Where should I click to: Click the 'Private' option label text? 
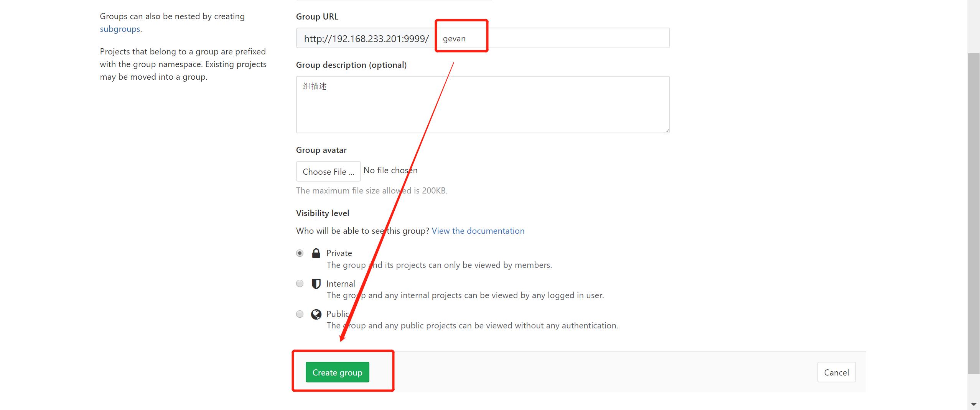tap(339, 253)
